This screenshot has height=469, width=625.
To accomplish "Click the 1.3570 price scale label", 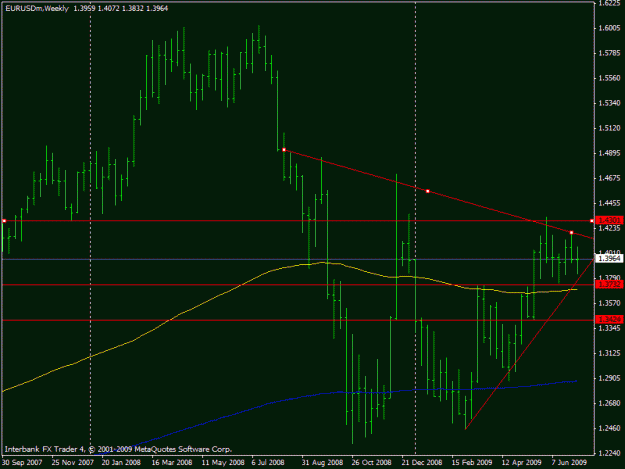I will tap(609, 303).
